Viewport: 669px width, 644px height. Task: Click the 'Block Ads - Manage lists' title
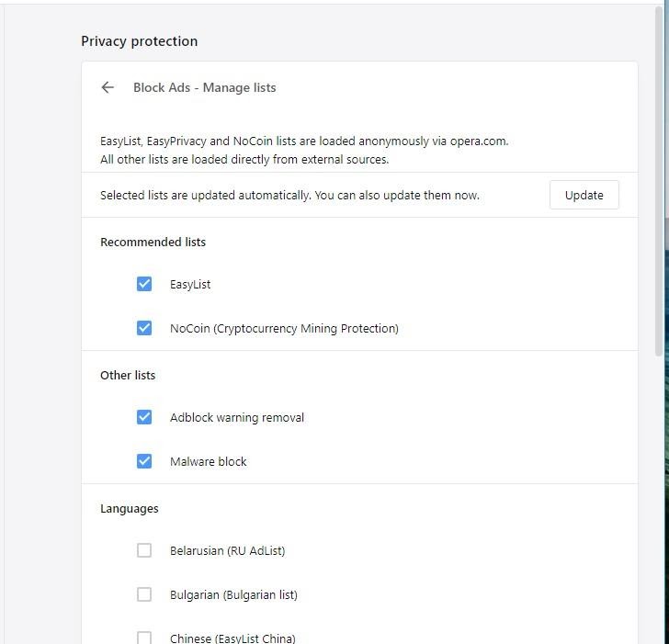tap(204, 87)
